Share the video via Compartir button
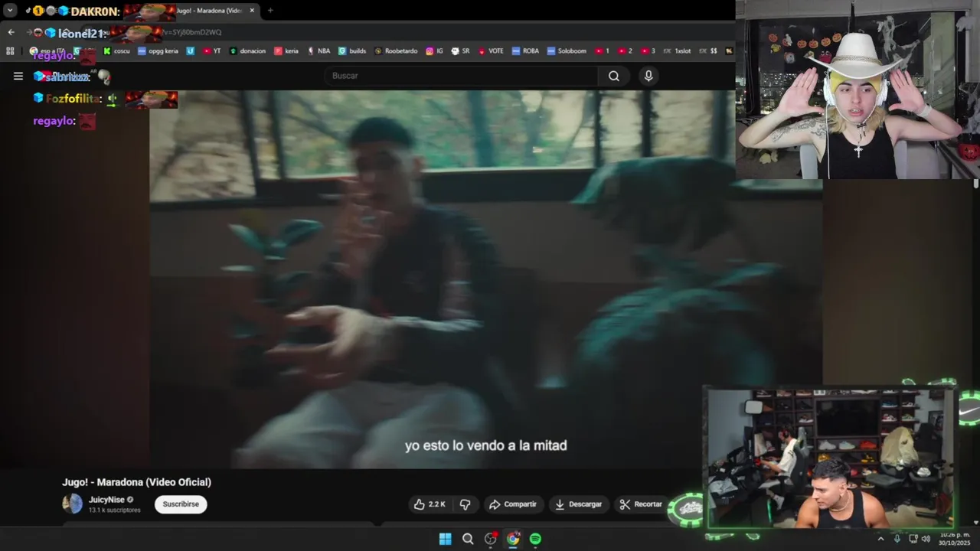This screenshot has height=551, width=980. click(513, 504)
